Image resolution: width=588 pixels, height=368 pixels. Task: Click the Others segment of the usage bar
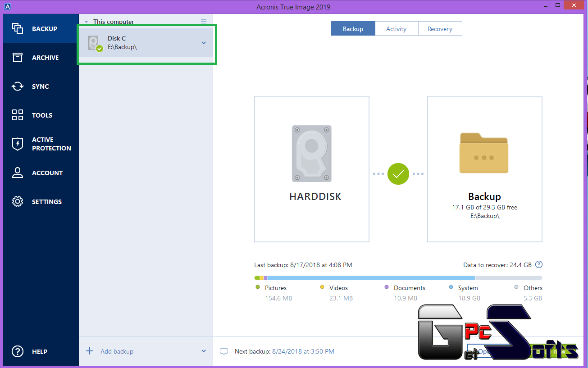coord(508,278)
